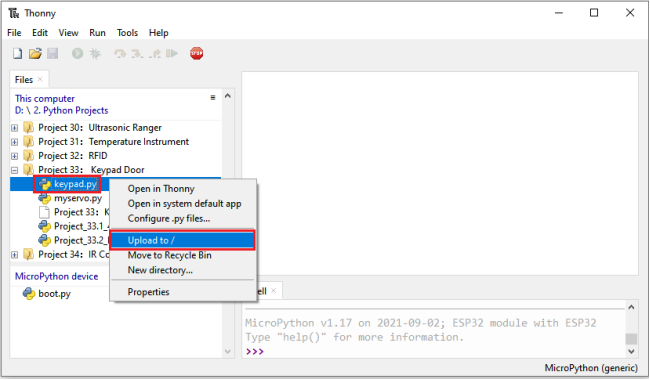Stop the backend with red STOP icon
Image resolution: width=650 pixels, height=380 pixels.
coord(196,53)
